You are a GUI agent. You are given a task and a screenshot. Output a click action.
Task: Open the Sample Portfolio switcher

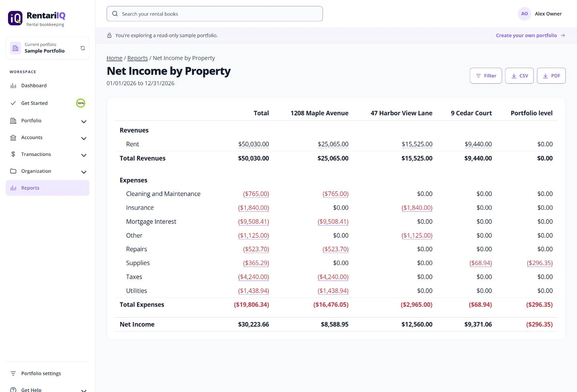click(x=47, y=48)
